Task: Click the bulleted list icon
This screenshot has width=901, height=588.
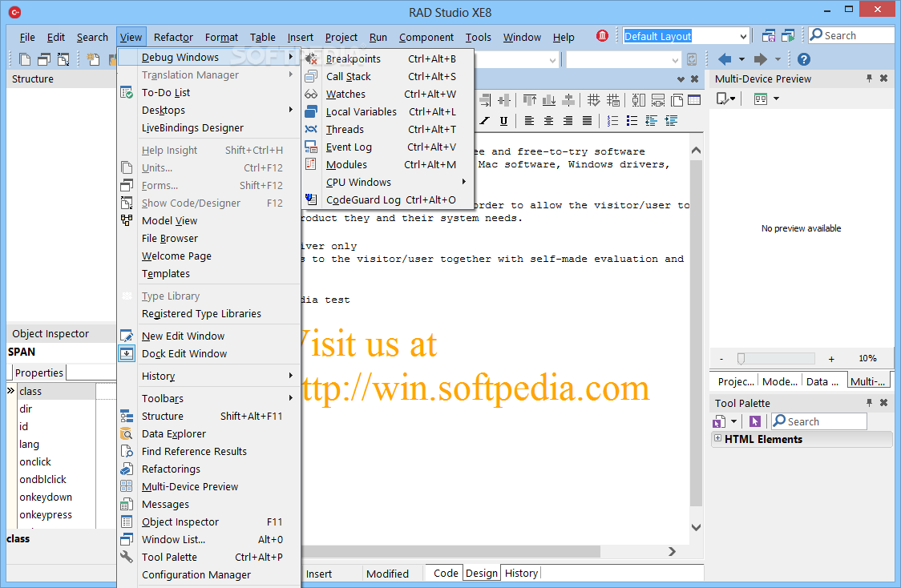Action: [632, 121]
